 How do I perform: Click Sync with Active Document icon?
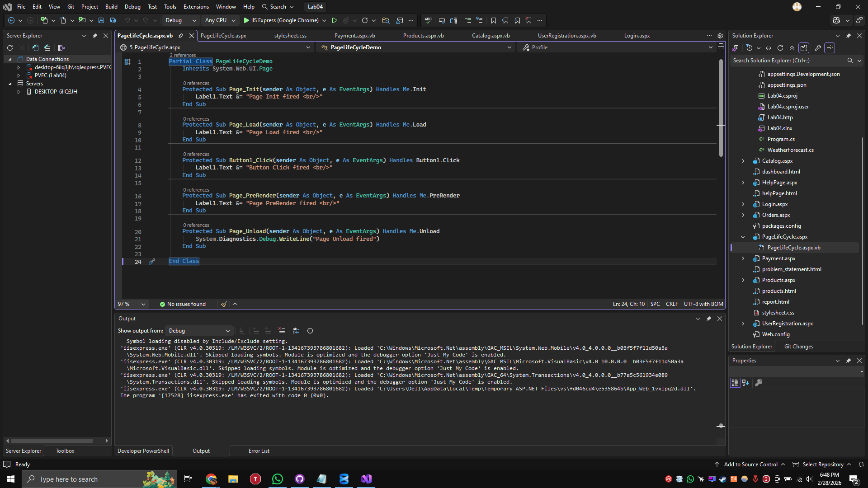click(x=769, y=48)
